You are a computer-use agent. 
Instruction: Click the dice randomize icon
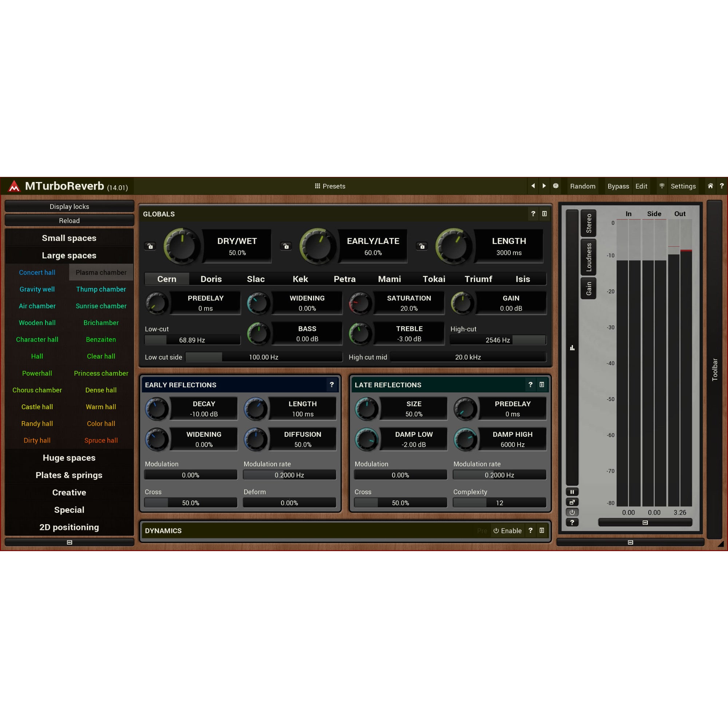tap(555, 186)
